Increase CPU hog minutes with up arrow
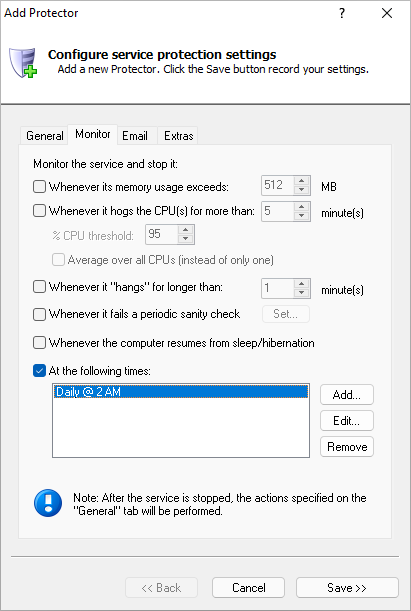 301,207
